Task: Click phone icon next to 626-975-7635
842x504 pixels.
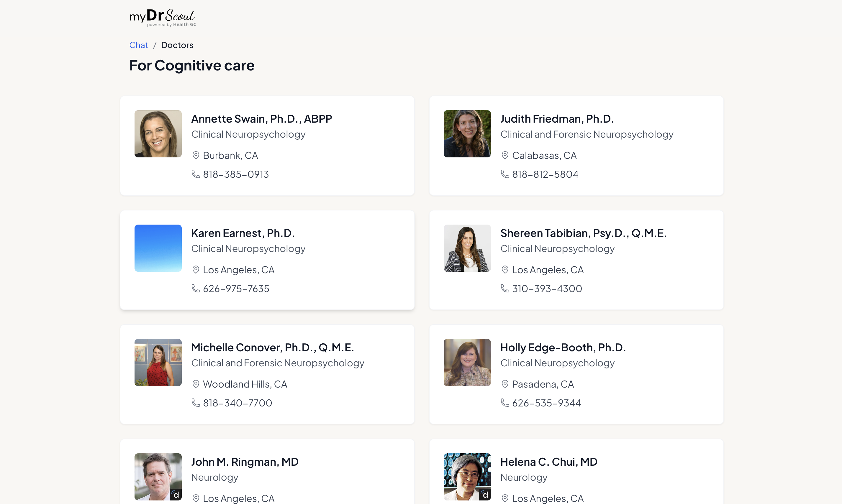Action: point(196,288)
